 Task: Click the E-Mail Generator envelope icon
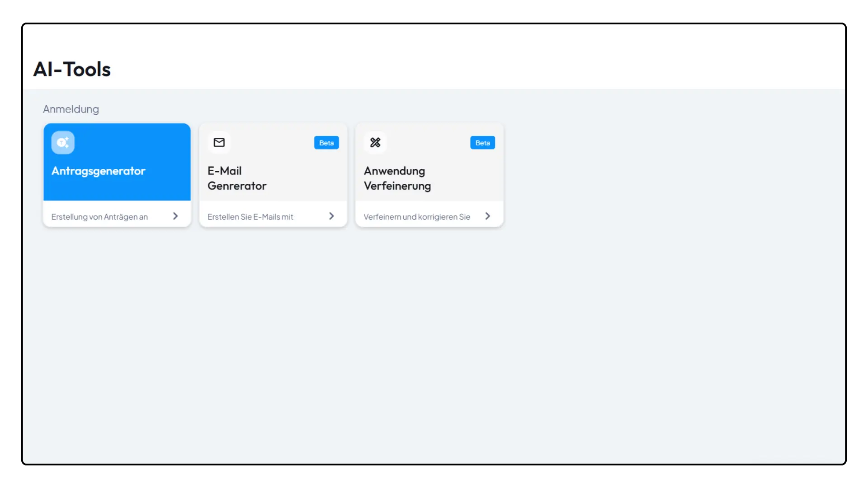tap(219, 143)
